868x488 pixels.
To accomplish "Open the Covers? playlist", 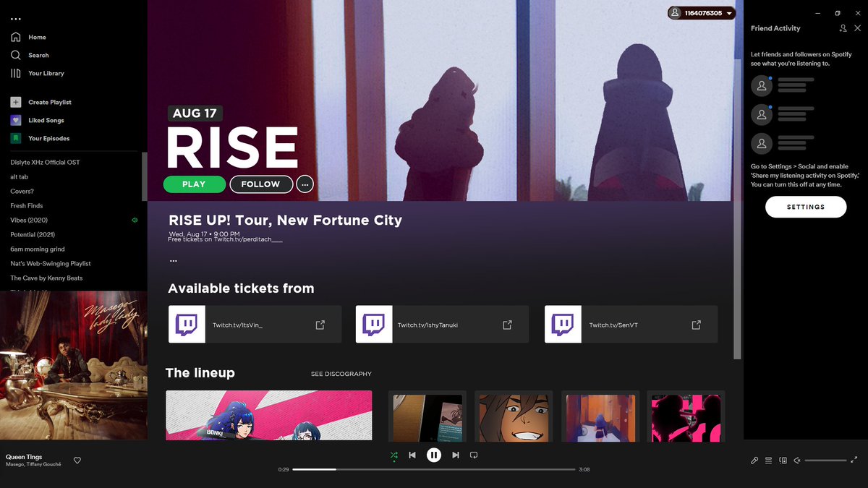I will tap(22, 191).
